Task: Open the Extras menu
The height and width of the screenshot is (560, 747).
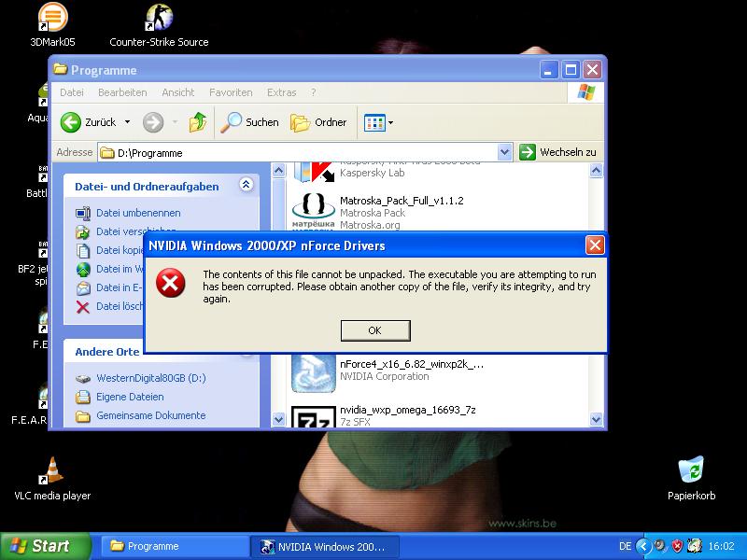Action: (x=282, y=92)
